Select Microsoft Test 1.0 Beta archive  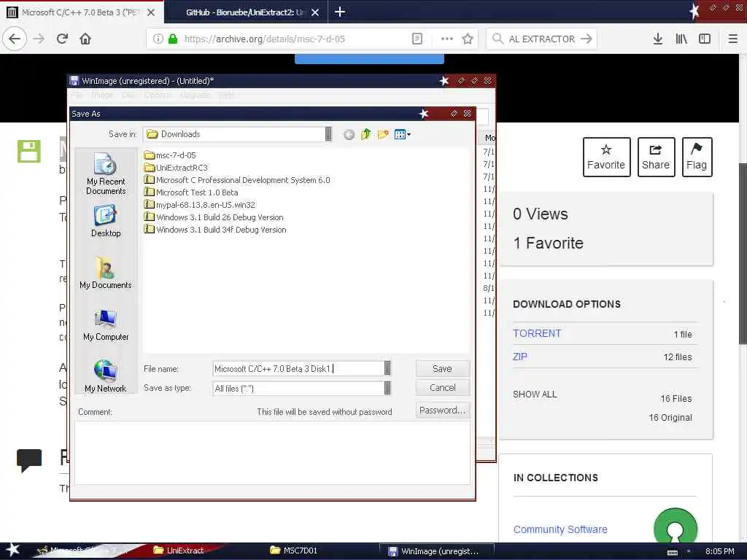[191, 192]
